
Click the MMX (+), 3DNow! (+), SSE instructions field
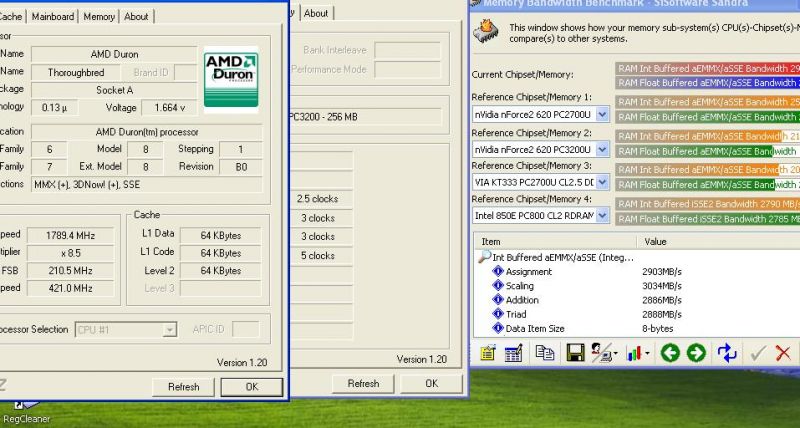pyautogui.click(x=146, y=185)
